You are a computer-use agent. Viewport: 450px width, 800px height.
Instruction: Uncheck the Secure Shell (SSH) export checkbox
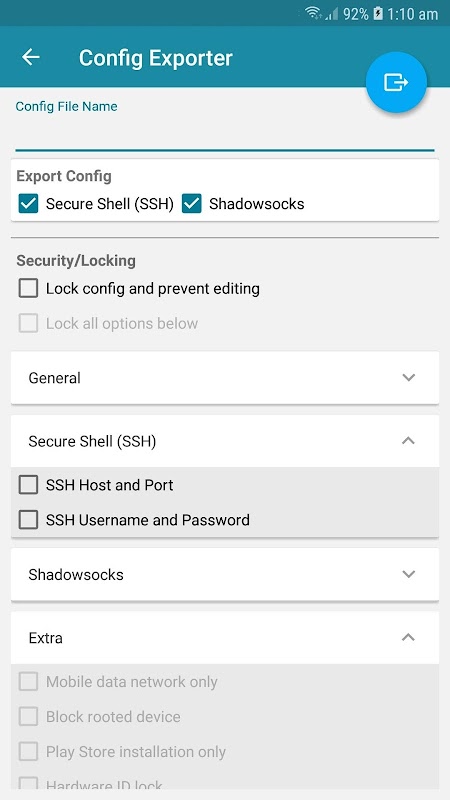(x=28, y=204)
